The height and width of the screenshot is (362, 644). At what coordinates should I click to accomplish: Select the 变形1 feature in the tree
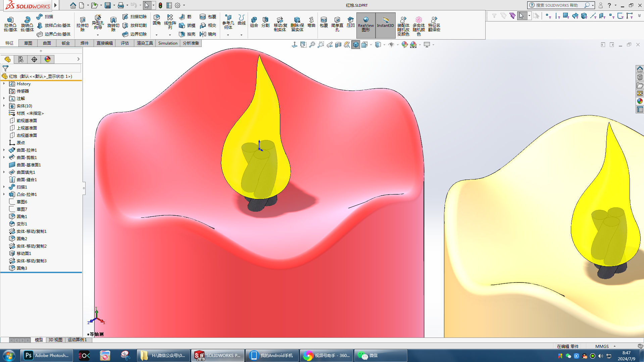[22, 224]
